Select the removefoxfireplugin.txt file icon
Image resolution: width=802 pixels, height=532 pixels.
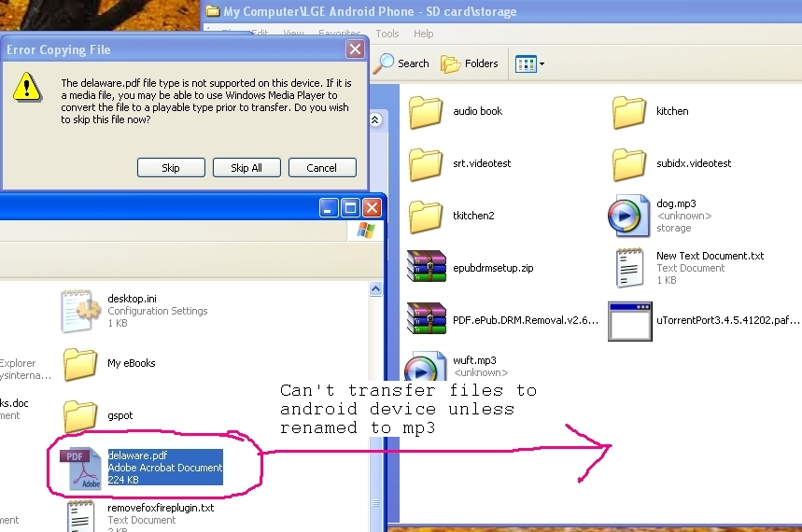pyautogui.click(x=81, y=515)
